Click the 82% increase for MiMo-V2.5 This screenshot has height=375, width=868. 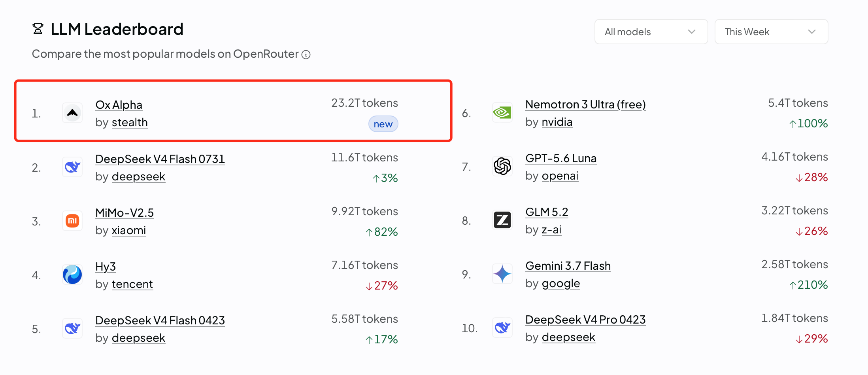click(x=381, y=232)
